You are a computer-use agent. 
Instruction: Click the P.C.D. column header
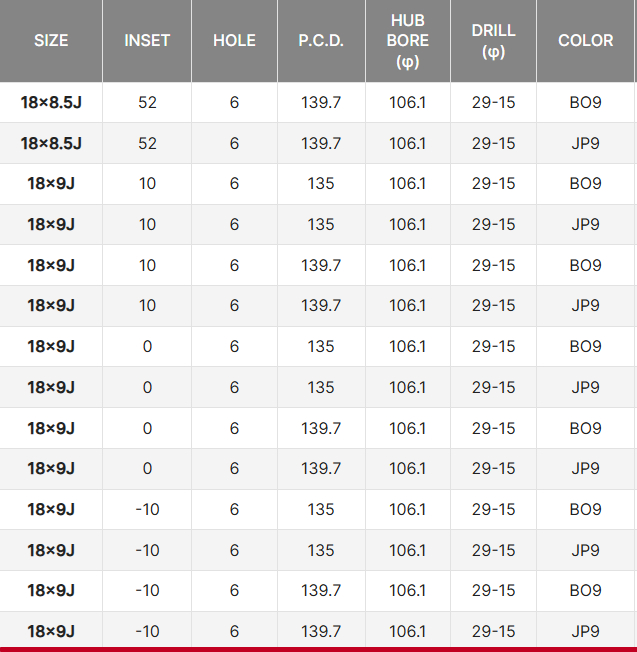coord(321,41)
